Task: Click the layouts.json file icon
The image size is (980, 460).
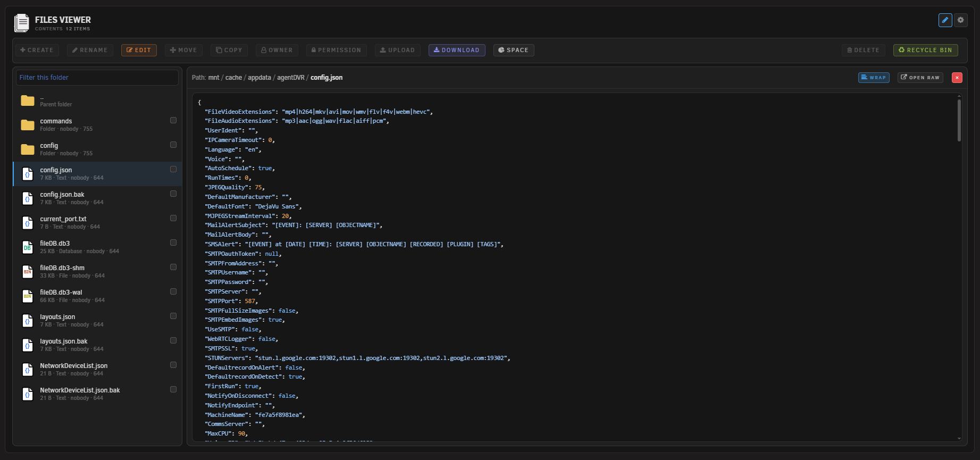Action: (28, 321)
